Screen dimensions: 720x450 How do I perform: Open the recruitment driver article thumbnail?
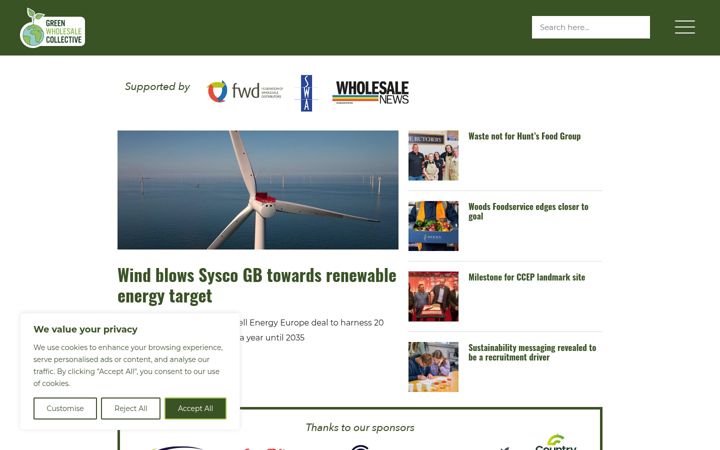[x=433, y=367]
